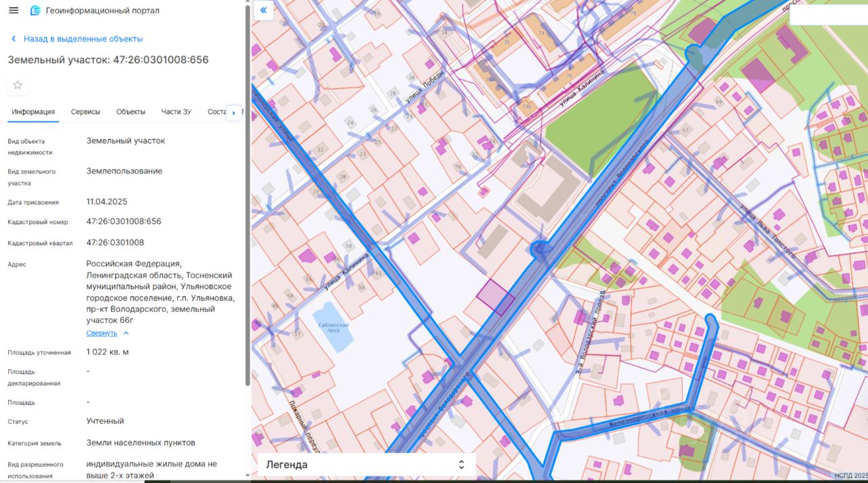
Task: Click the back arrow beside Назад в выделенные объекты
Action: tap(14, 39)
